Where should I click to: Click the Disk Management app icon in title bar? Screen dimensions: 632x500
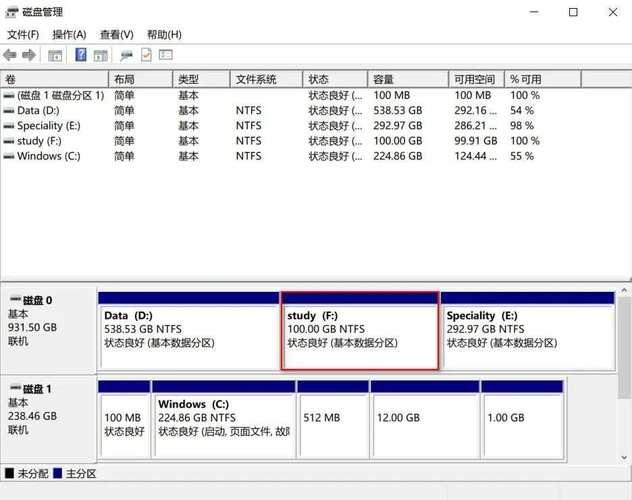10,12
